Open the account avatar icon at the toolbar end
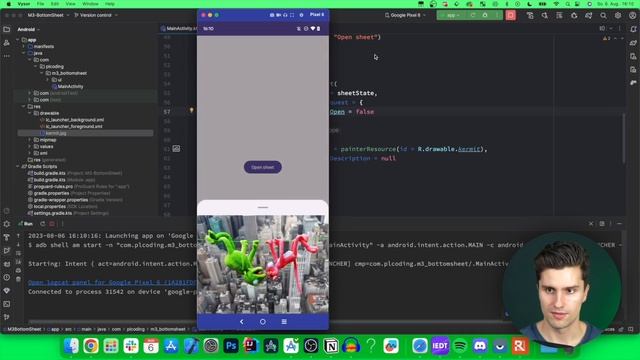The height and width of the screenshot is (360, 640). [633, 16]
